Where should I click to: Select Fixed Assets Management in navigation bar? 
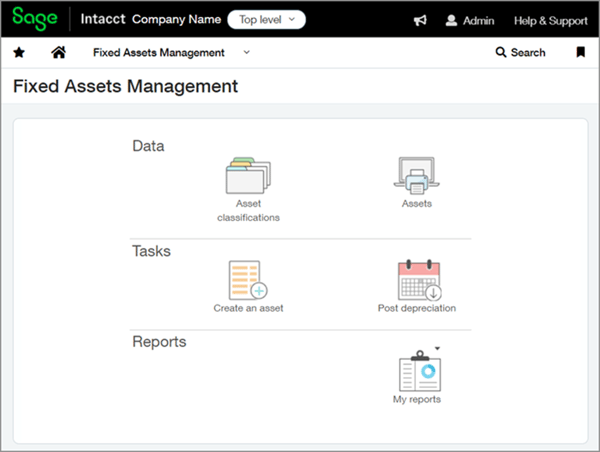(x=158, y=53)
